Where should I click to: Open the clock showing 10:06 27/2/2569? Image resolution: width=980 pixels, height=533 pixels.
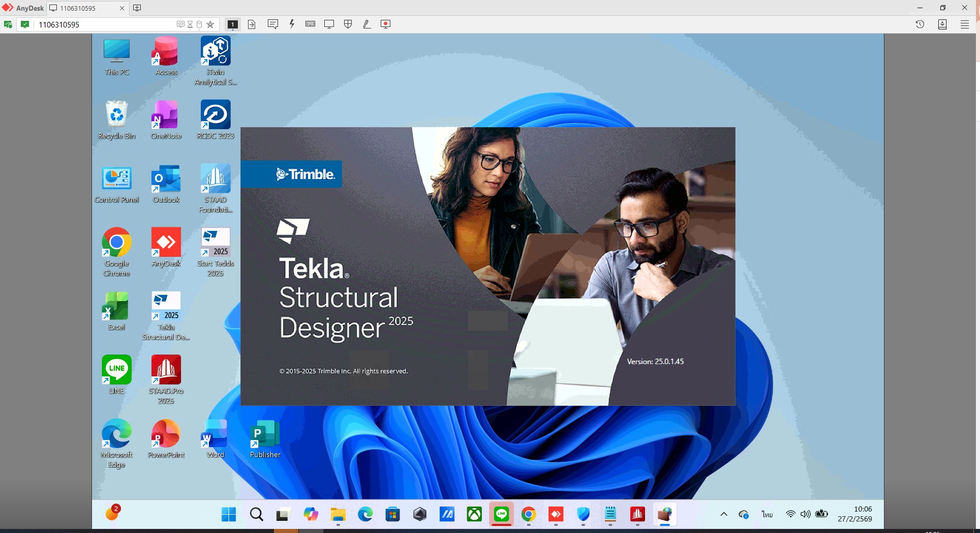[x=855, y=514]
